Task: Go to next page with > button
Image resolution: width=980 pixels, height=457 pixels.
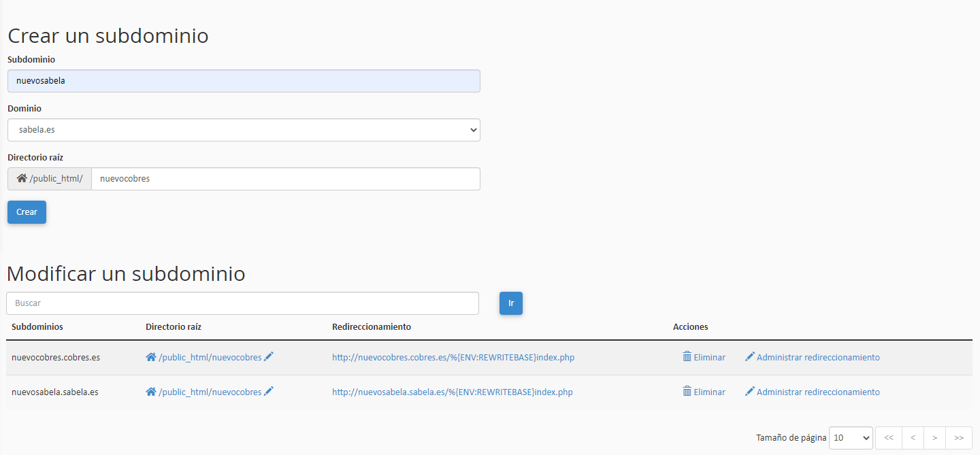Action: 934,438
